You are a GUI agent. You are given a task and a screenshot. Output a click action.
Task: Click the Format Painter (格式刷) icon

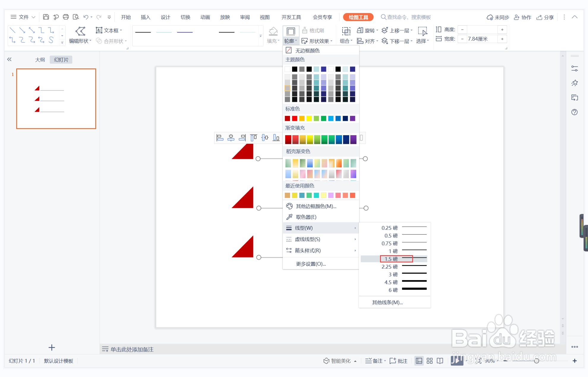pos(305,30)
